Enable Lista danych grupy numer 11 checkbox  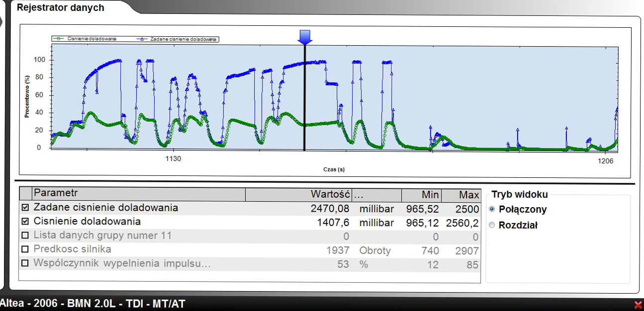25,235
